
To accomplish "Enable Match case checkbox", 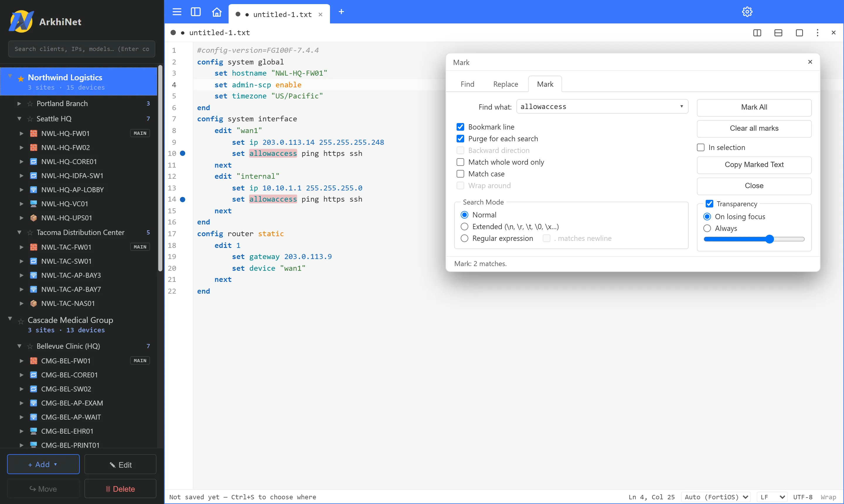I will tap(460, 174).
